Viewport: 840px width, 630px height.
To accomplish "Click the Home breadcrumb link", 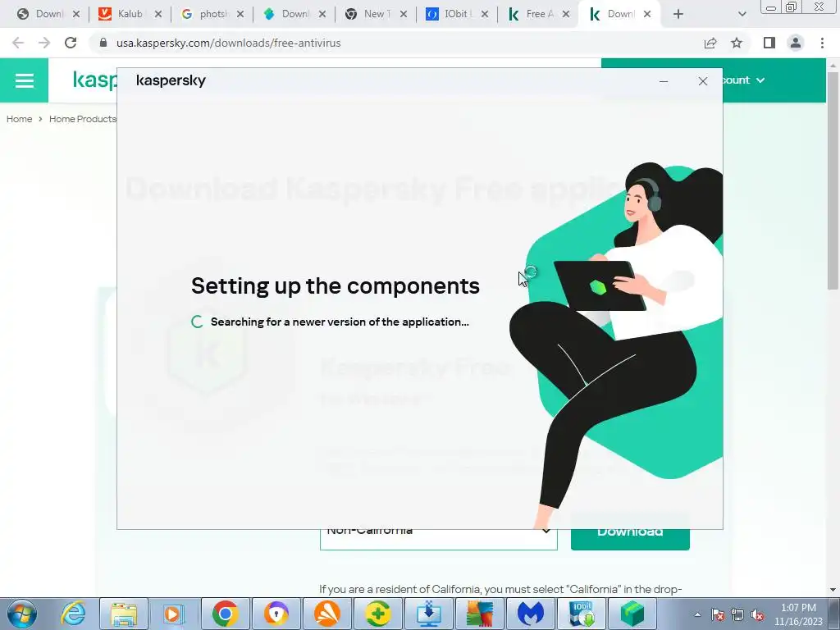I will 20,119.
